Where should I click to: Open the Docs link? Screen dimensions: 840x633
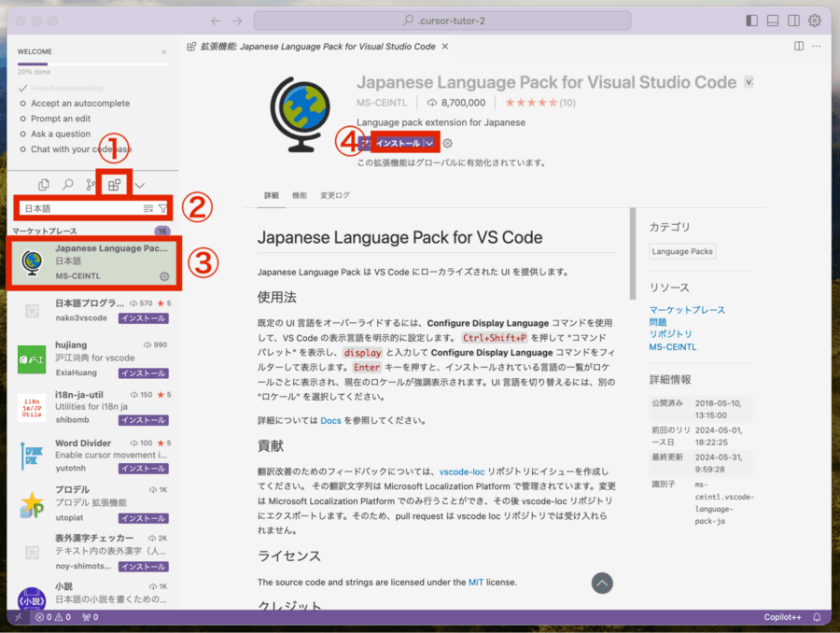330,421
